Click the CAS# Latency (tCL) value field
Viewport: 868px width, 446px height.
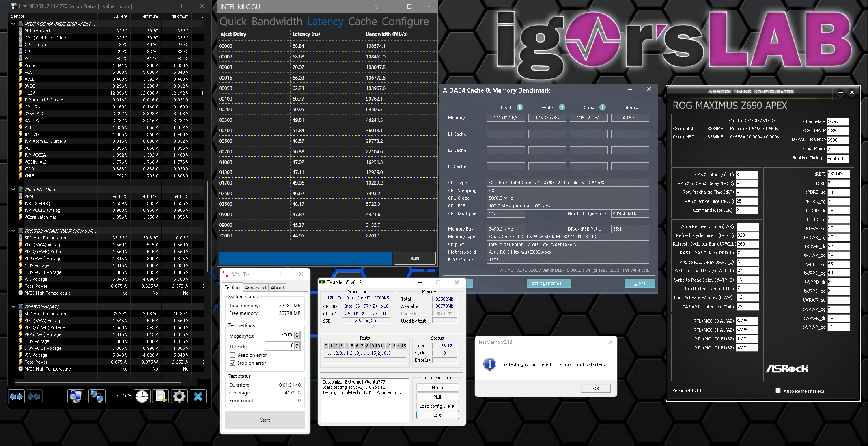[x=747, y=175]
